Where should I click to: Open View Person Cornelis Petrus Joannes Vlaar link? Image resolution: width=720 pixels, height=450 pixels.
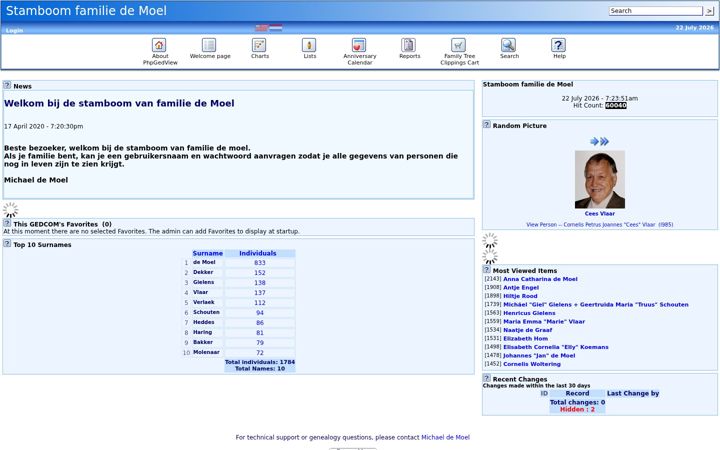(x=600, y=225)
